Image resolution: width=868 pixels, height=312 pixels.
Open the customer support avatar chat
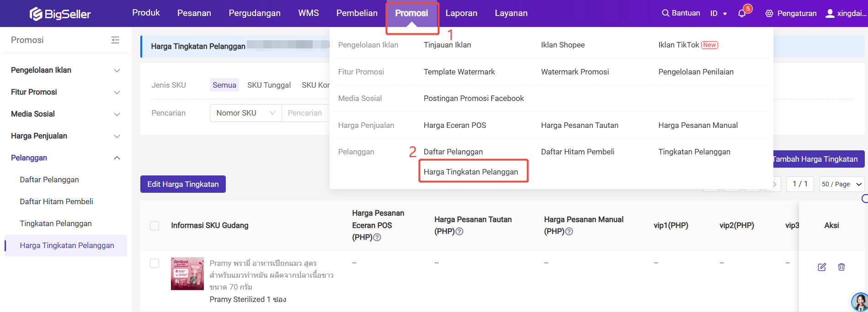860,302
